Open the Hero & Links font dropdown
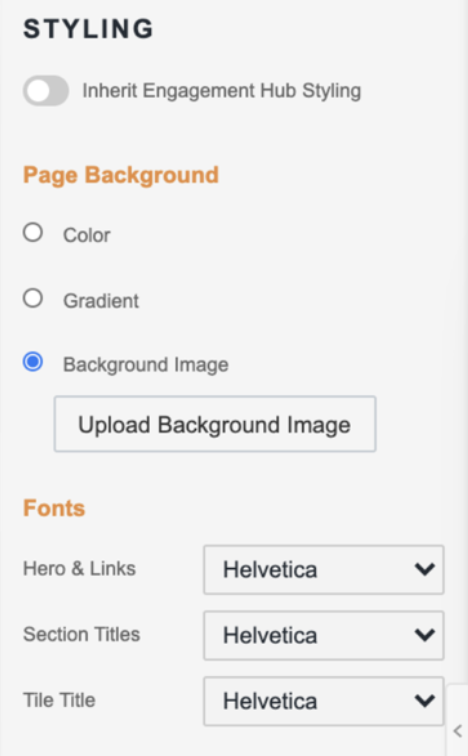 coord(323,569)
